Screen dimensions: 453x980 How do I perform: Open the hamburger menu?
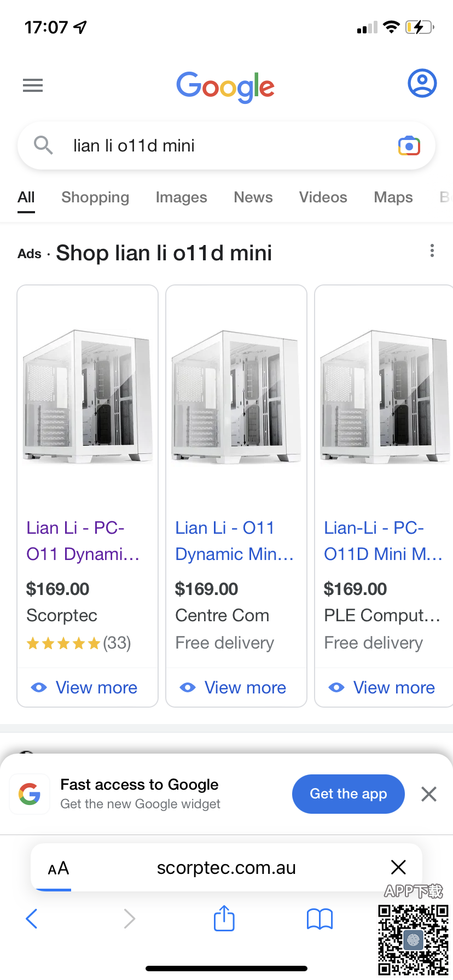33,85
